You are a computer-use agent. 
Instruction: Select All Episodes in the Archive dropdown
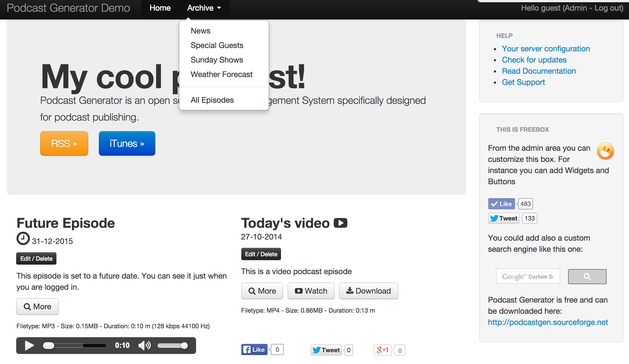pyautogui.click(x=212, y=100)
